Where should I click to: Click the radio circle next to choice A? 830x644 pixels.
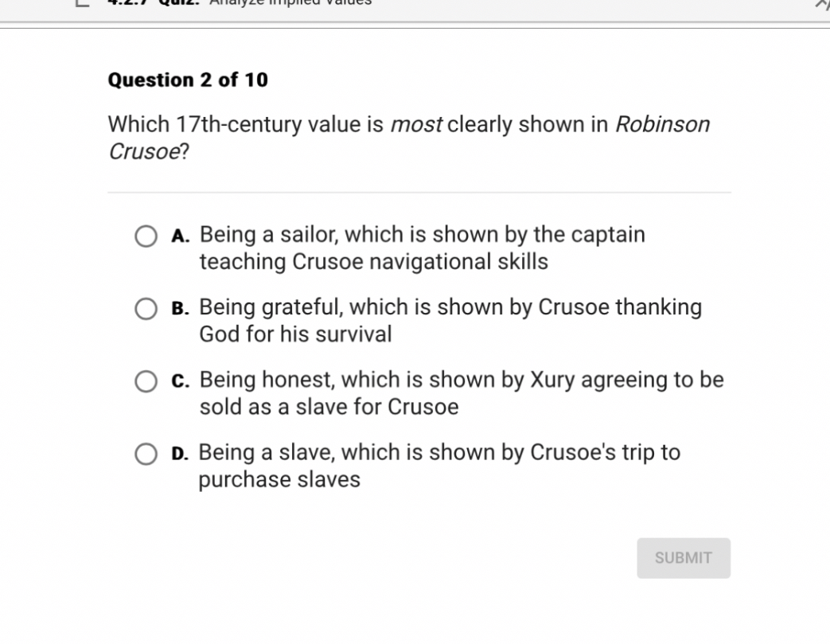tap(146, 236)
